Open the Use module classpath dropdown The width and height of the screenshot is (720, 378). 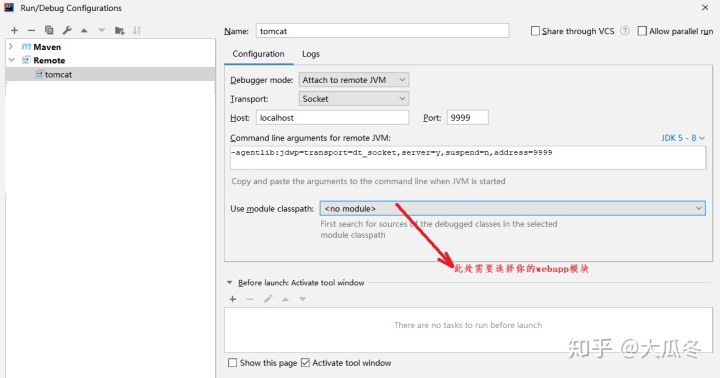click(x=512, y=209)
